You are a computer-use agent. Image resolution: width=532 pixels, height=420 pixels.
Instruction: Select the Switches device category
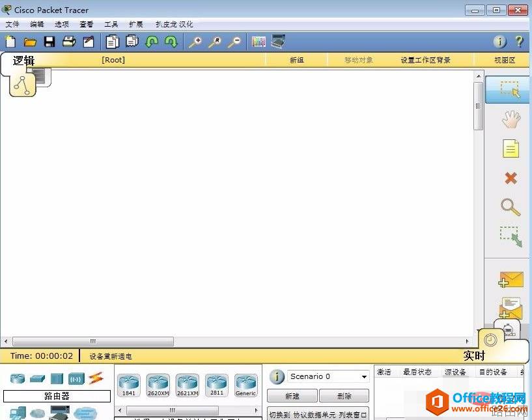click(x=37, y=378)
